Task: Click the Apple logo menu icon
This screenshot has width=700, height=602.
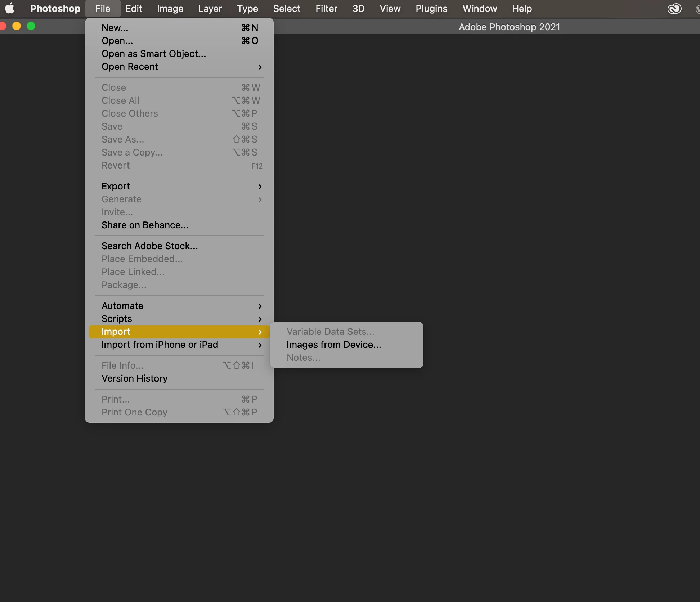Action: tap(10, 8)
